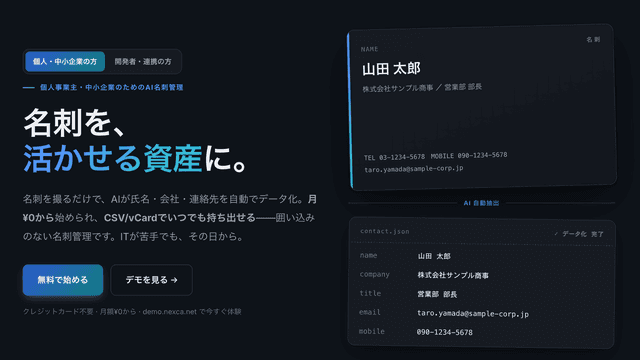The image size is (640, 360).
Task: Click taro.yamada@sample-corp.jp on the business card
Action: tap(413, 169)
